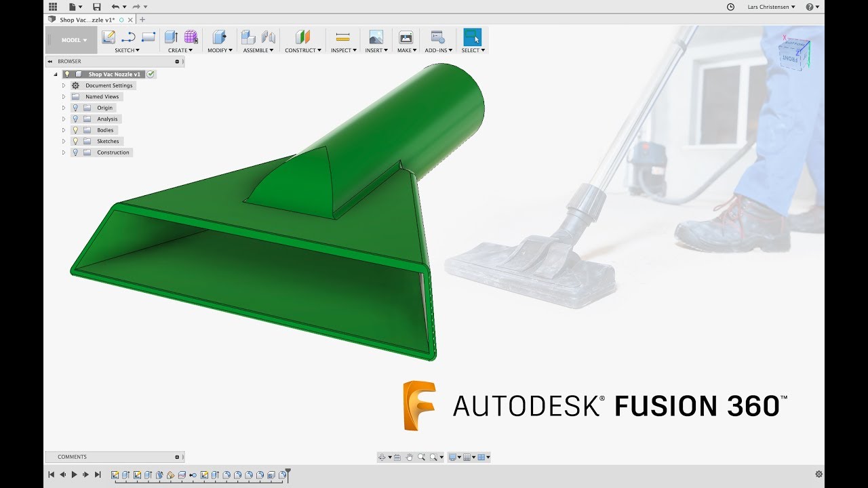868x488 pixels.
Task: Select the Extrude tool in Create
Action: [171, 37]
